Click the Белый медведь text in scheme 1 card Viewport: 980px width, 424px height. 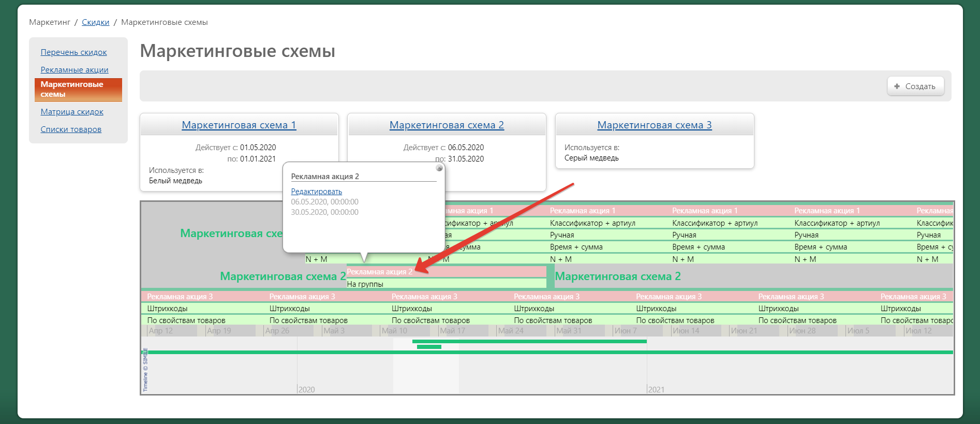click(175, 181)
